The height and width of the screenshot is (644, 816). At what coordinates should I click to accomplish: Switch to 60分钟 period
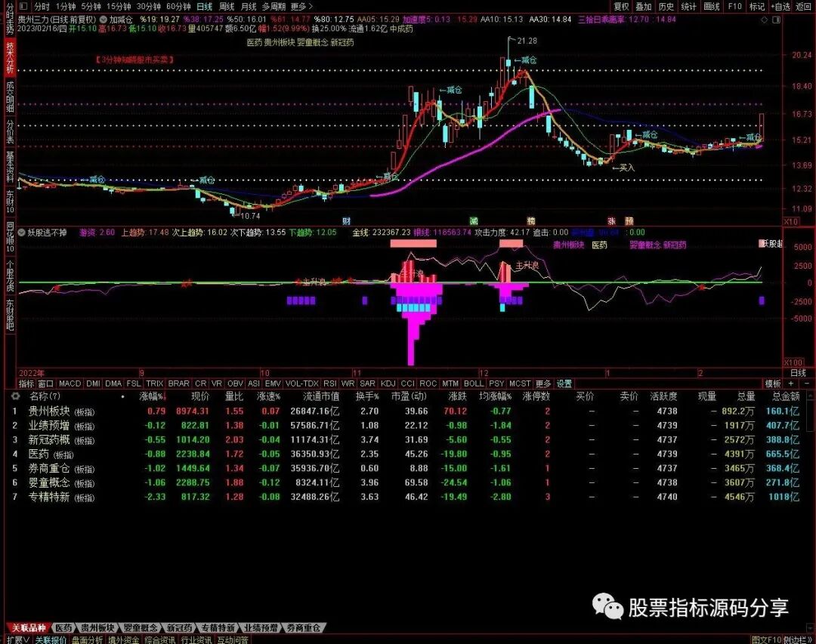tap(178, 6)
